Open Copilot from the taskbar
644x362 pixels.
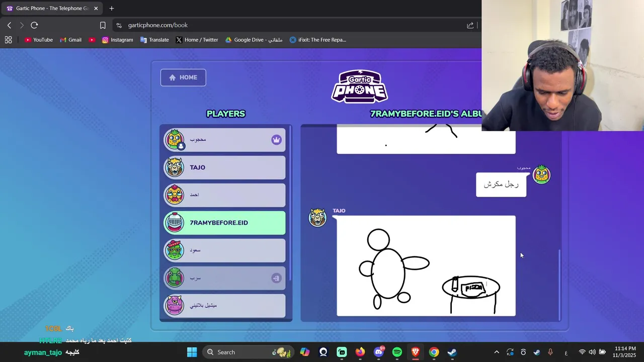(x=305, y=352)
